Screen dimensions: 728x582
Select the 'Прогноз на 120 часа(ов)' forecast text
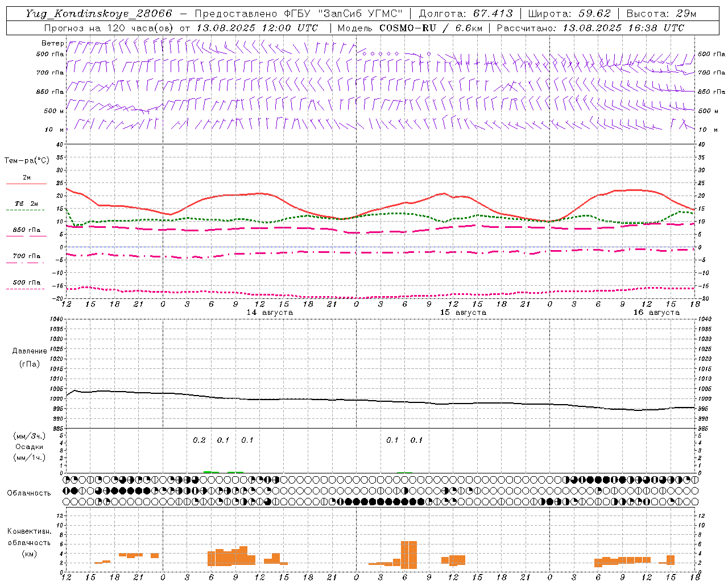click(109, 28)
